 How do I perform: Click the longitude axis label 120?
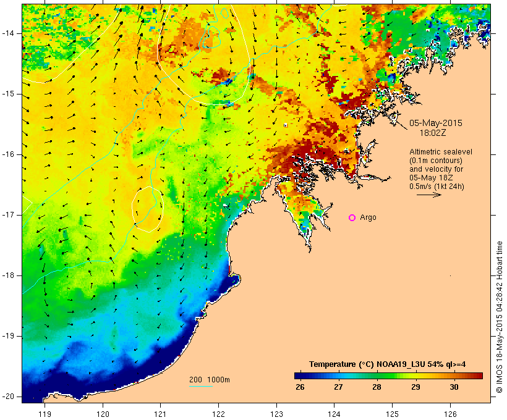pyautogui.click(x=103, y=414)
